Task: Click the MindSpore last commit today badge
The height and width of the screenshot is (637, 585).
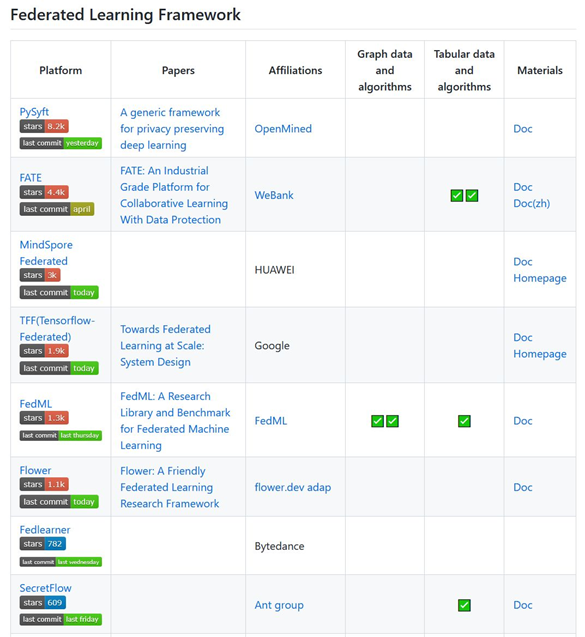Action: click(59, 292)
